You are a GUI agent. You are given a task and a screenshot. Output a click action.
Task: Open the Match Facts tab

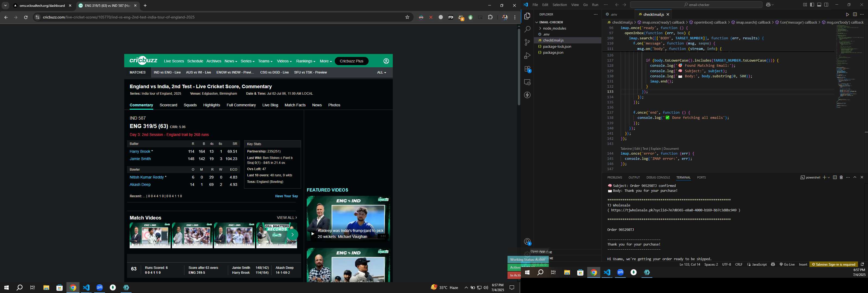(x=295, y=105)
